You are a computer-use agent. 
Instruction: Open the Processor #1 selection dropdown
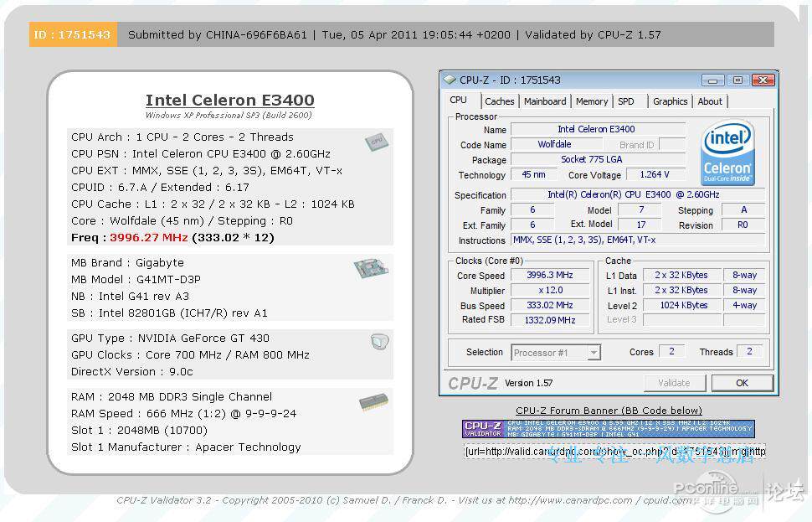tap(555, 353)
